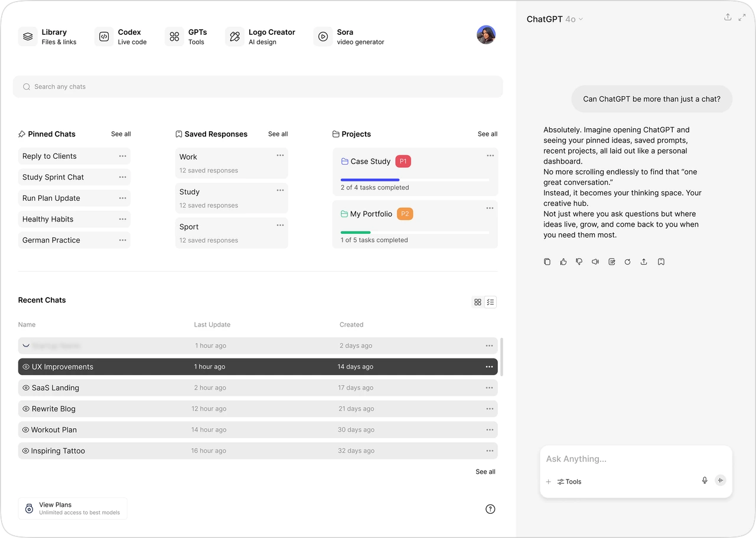756x538 pixels.
Task: Open the help question mark icon
Action: pos(490,509)
